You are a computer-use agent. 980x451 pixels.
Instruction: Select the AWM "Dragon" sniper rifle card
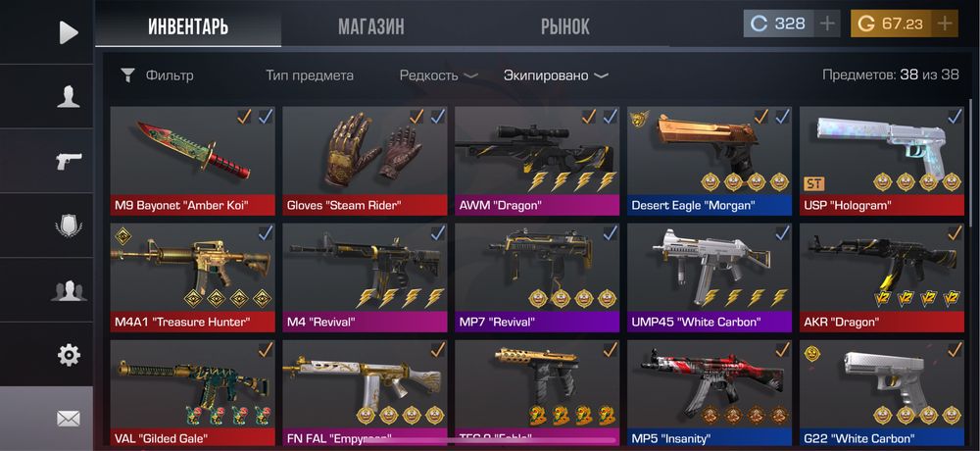click(537, 161)
